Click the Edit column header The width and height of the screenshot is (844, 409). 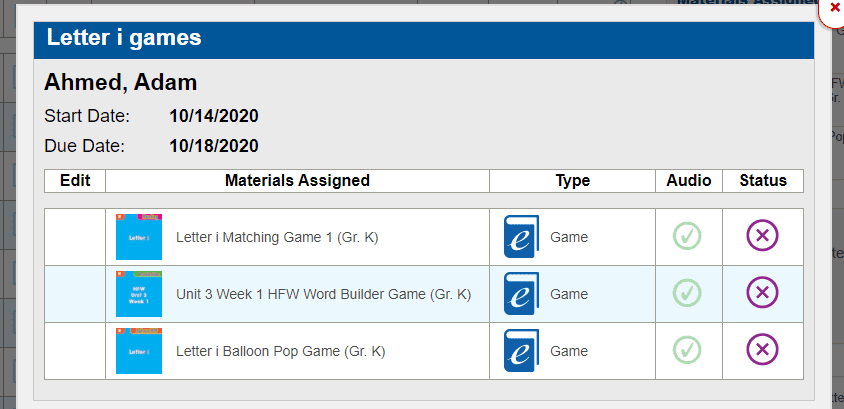(x=75, y=181)
